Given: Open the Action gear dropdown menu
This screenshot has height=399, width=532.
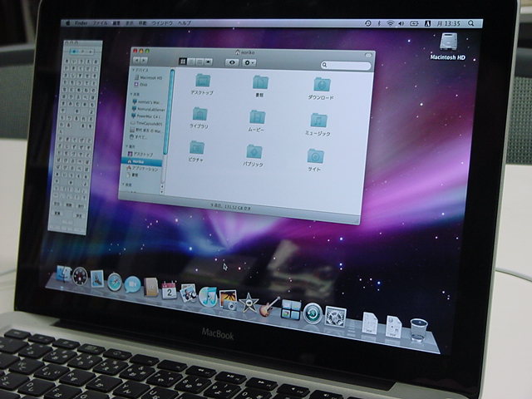Looking at the screenshot, I should point(249,63).
